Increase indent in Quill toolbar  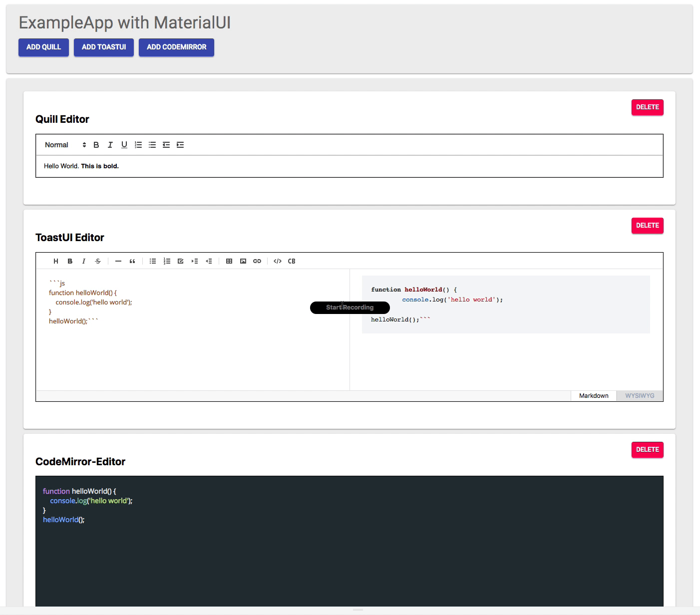(x=180, y=145)
